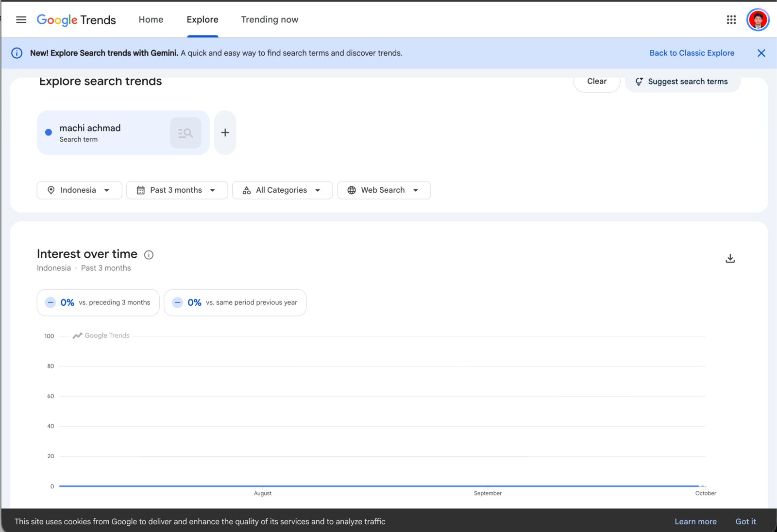Dismiss the Gemini banner with X

click(761, 53)
